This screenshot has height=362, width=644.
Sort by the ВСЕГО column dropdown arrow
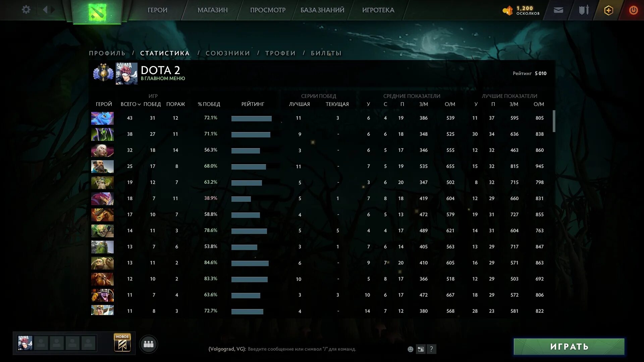[x=139, y=105]
